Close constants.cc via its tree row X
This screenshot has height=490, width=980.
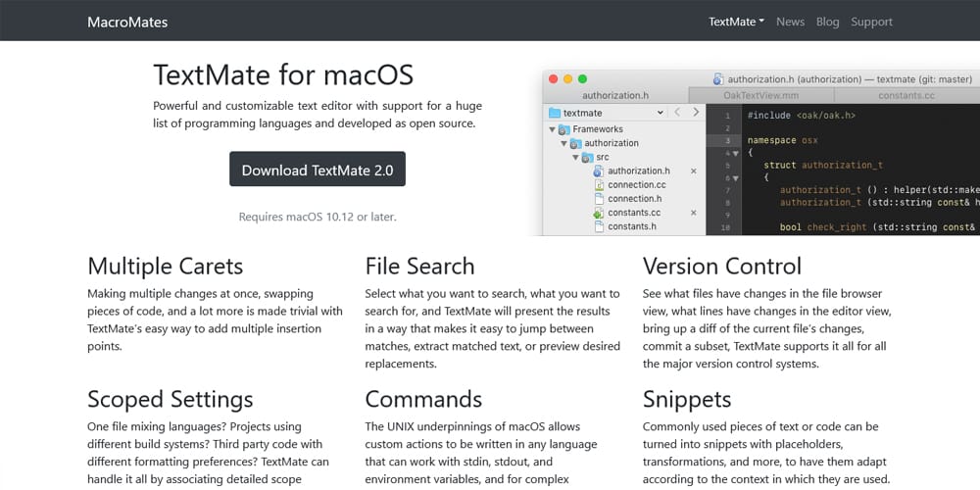tap(693, 213)
